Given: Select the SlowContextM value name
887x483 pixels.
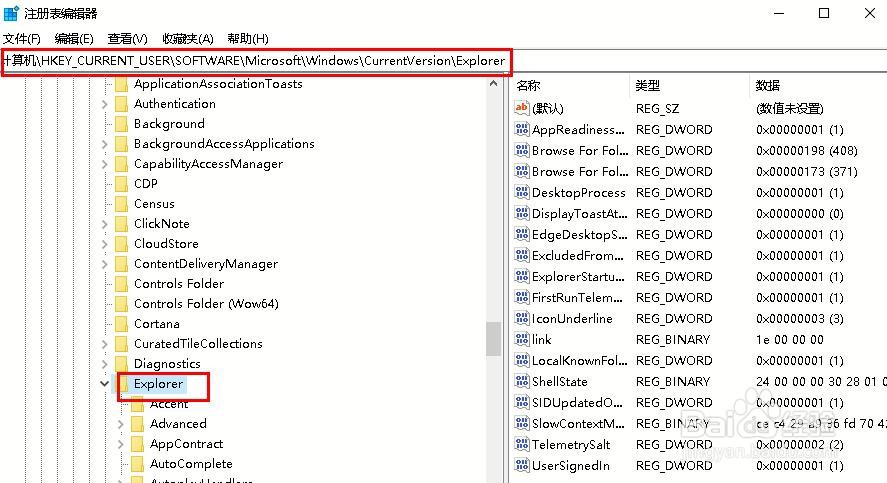Looking at the screenshot, I should 578,423.
